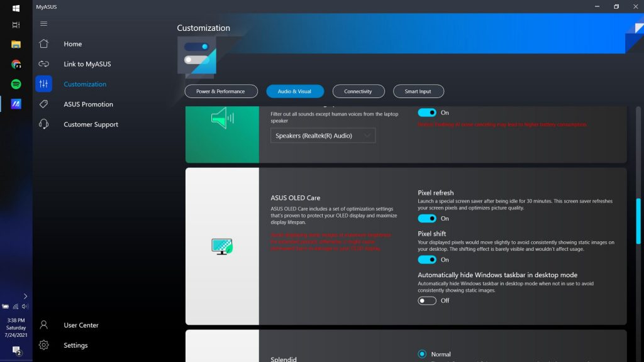The height and width of the screenshot is (362, 644).
Task: Open the Connectivity tab
Action: coord(358,91)
